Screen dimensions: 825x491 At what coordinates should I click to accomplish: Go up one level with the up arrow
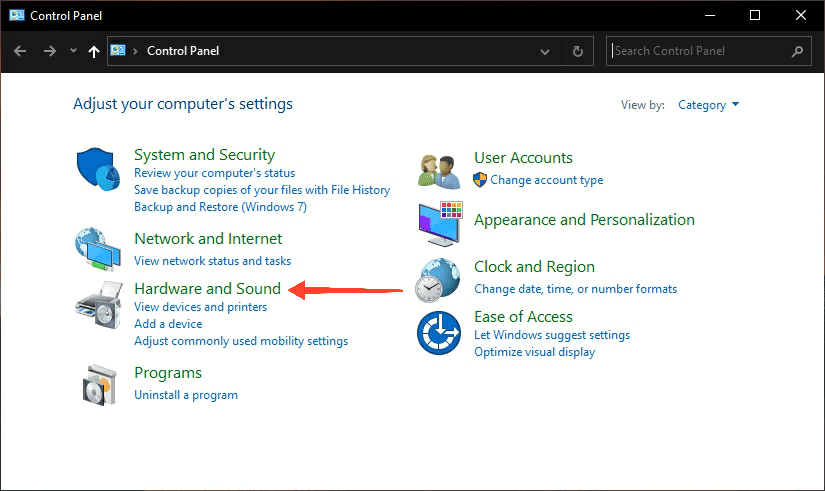click(x=94, y=51)
